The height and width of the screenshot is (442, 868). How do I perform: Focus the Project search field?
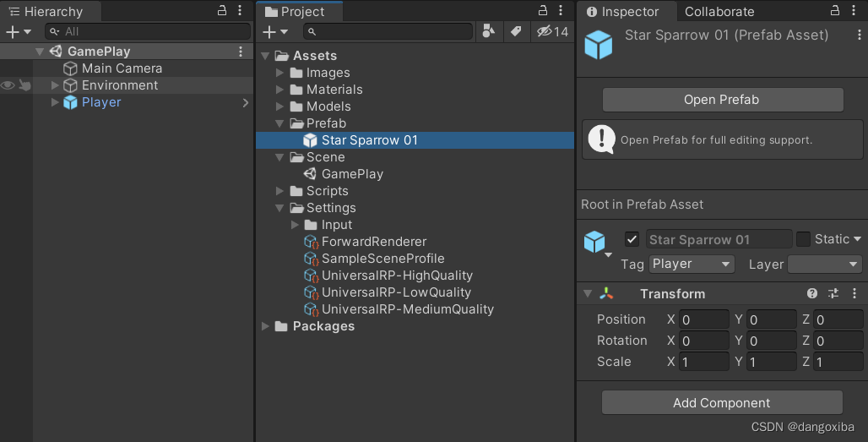click(388, 32)
